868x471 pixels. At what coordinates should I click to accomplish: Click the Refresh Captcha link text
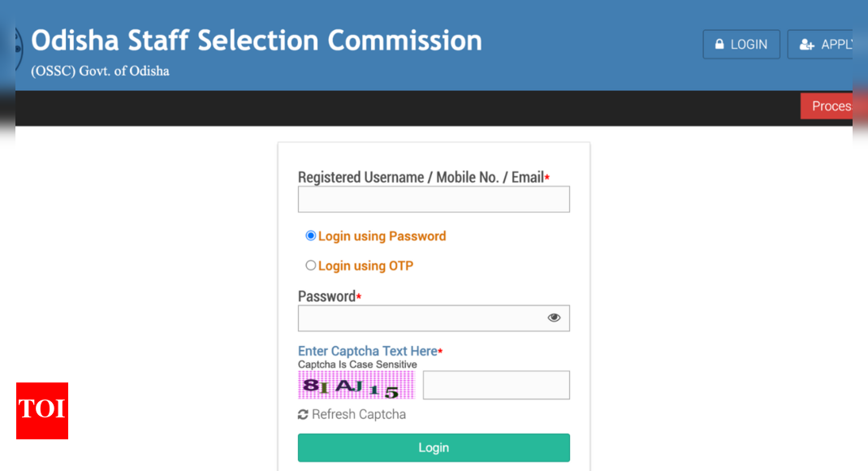coord(358,414)
